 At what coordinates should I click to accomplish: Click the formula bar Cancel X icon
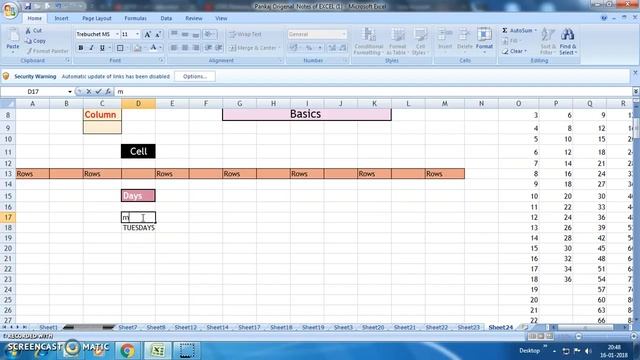[89, 92]
